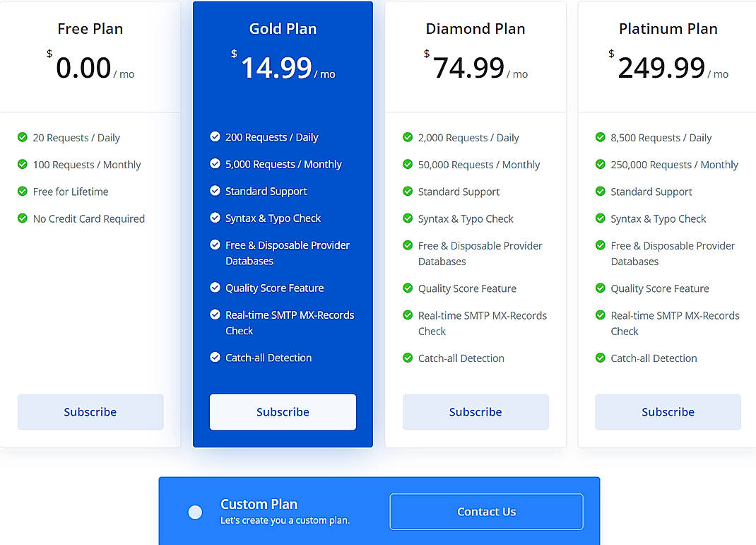Click Diamond Plan "Real-time SMTP MX-Records Check" text
756x545 pixels.
pos(482,323)
